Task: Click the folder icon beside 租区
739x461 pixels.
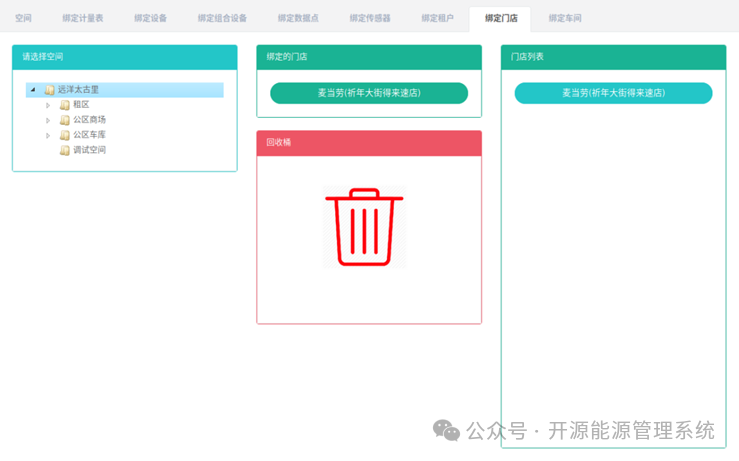Action: [x=65, y=105]
